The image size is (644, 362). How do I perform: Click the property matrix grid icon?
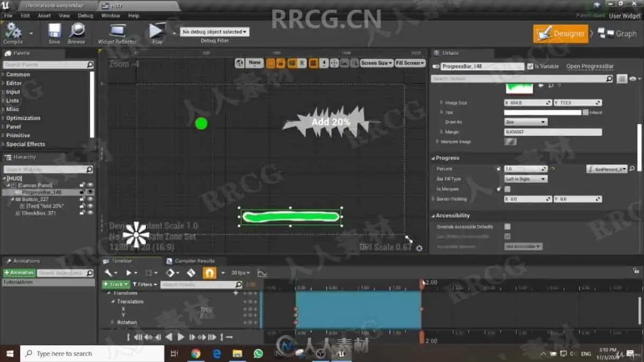click(621, 79)
